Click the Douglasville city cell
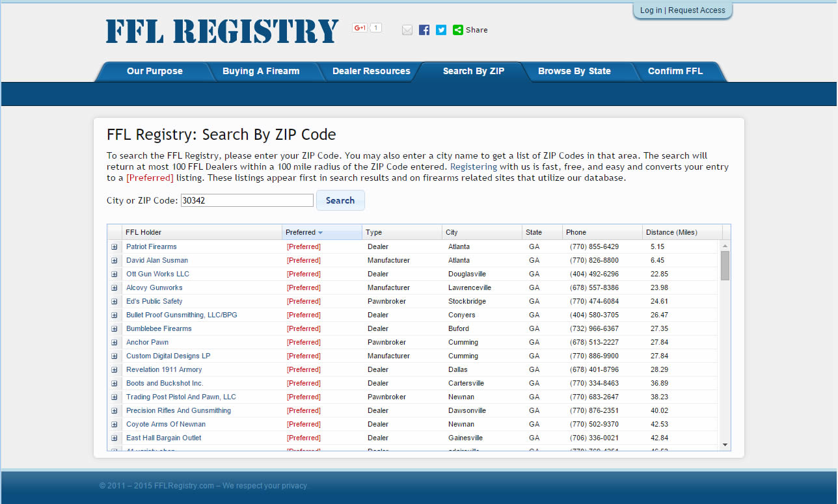The image size is (838, 504). [467, 274]
